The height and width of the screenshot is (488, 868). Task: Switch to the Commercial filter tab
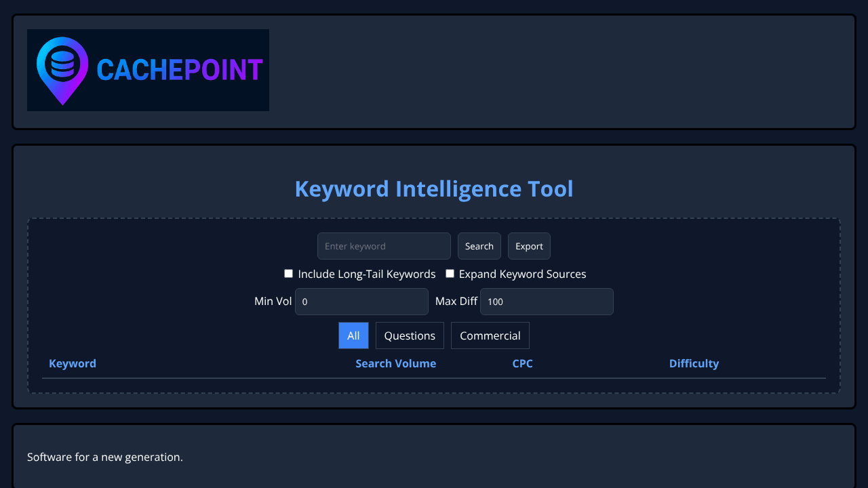point(490,335)
